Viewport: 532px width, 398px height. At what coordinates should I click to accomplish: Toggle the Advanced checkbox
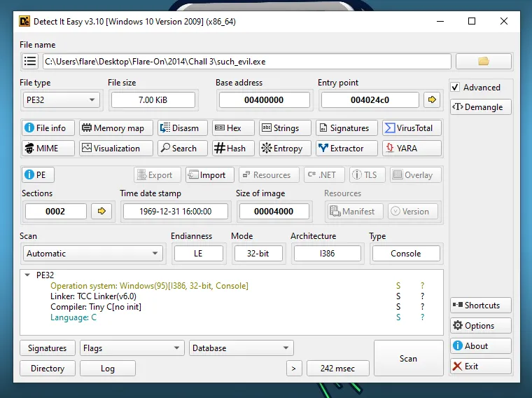(456, 88)
